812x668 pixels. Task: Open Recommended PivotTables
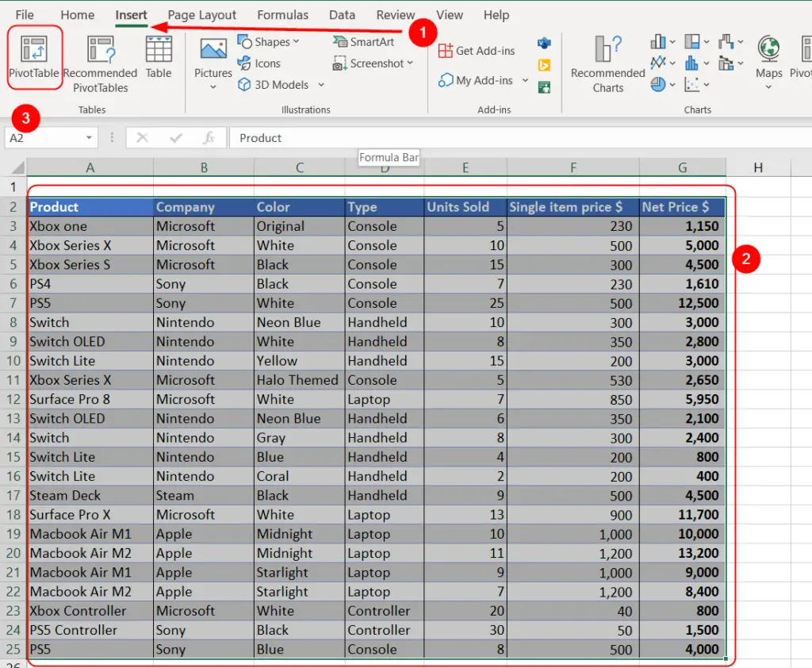click(x=101, y=64)
